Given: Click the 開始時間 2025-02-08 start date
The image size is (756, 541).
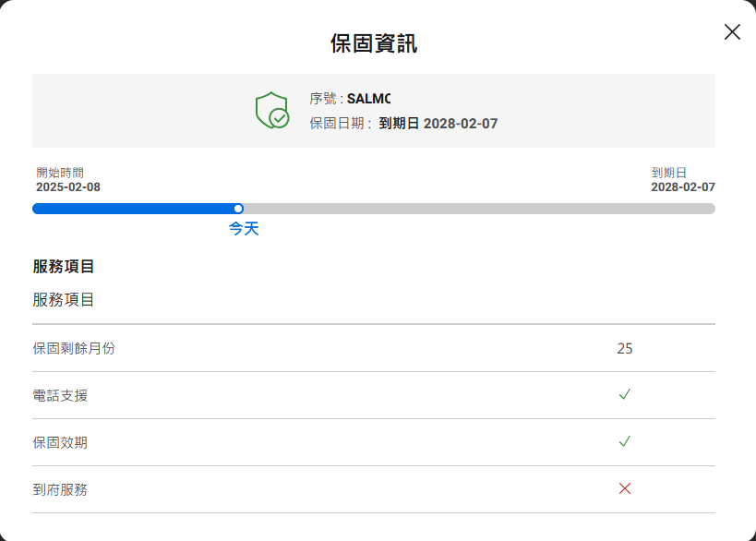Looking at the screenshot, I should coord(68,186).
